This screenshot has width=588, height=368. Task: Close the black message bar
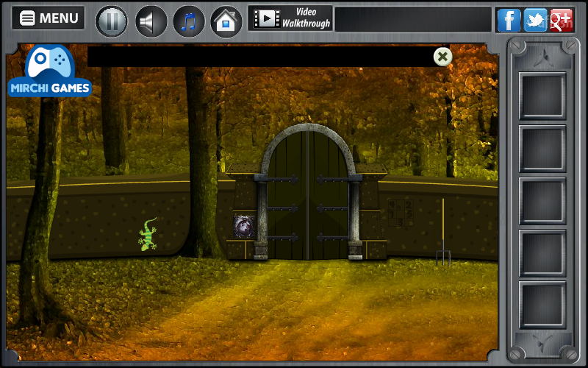point(442,57)
